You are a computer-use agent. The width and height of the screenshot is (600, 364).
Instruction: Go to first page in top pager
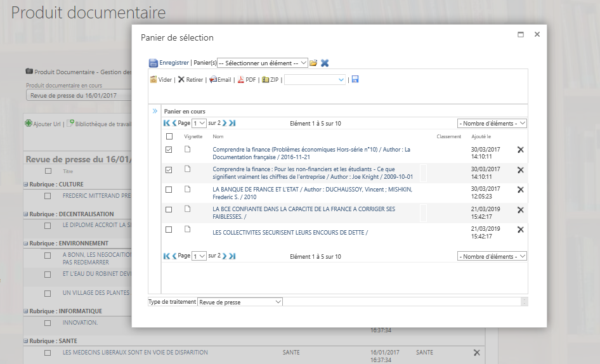click(166, 123)
